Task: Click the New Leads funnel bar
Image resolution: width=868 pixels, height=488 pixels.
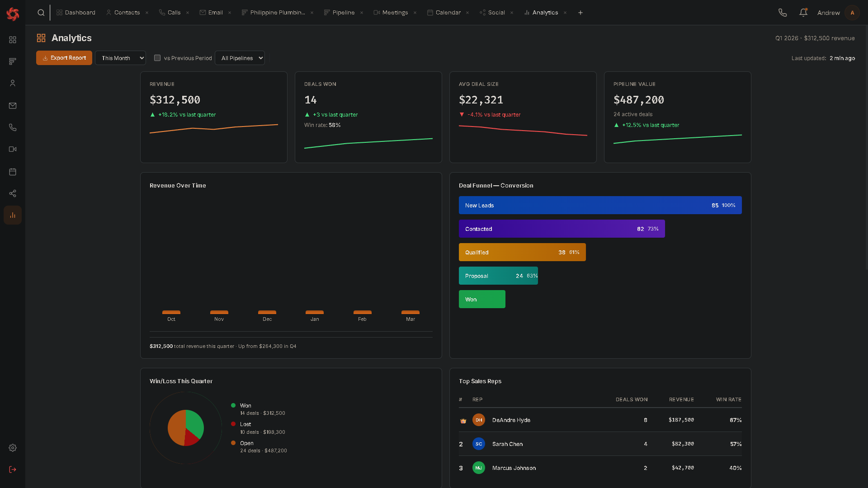Action: pos(600,205)
